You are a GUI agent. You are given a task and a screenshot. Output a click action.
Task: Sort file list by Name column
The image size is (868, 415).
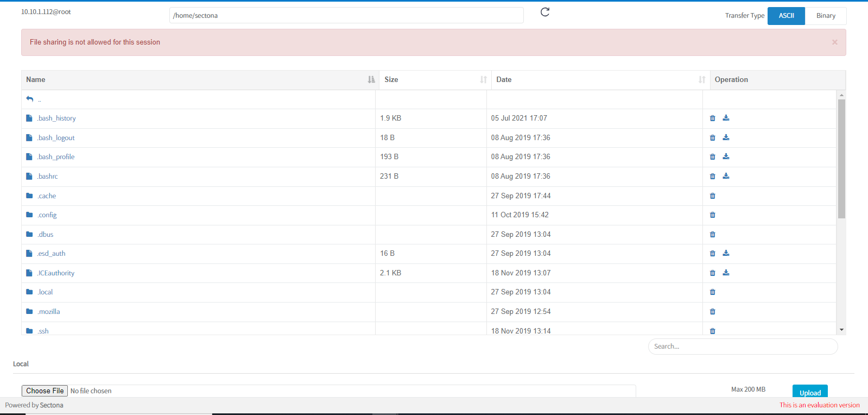pyautogui.click(x=371, y=80)
